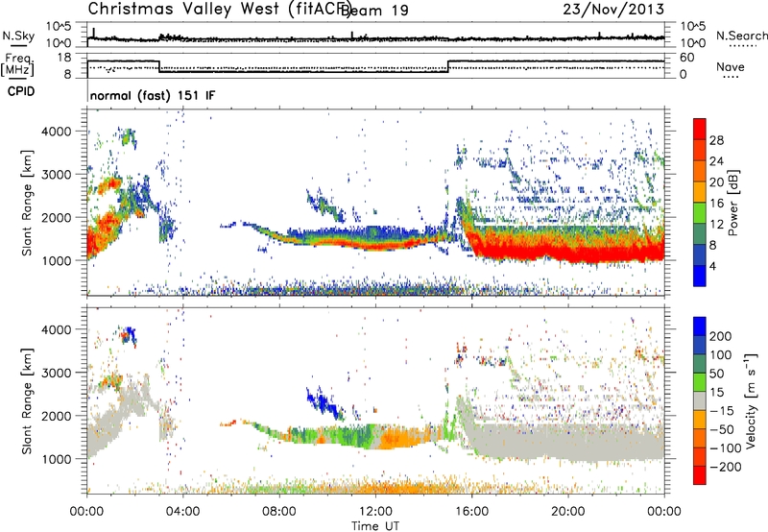Click '1000' range tick on velocity panel
This screenshot has width=768, height=532.
point(57,459)
